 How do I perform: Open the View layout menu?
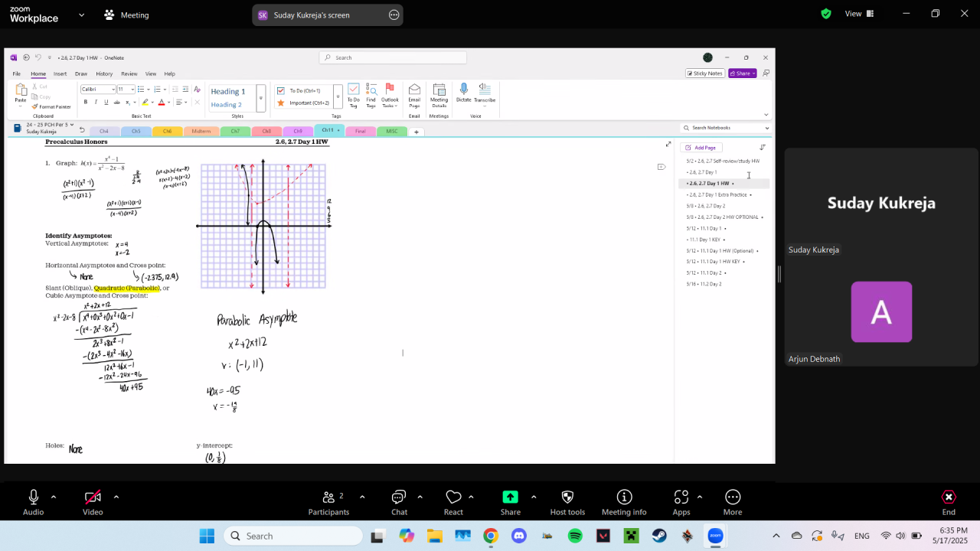click(858, 14)
